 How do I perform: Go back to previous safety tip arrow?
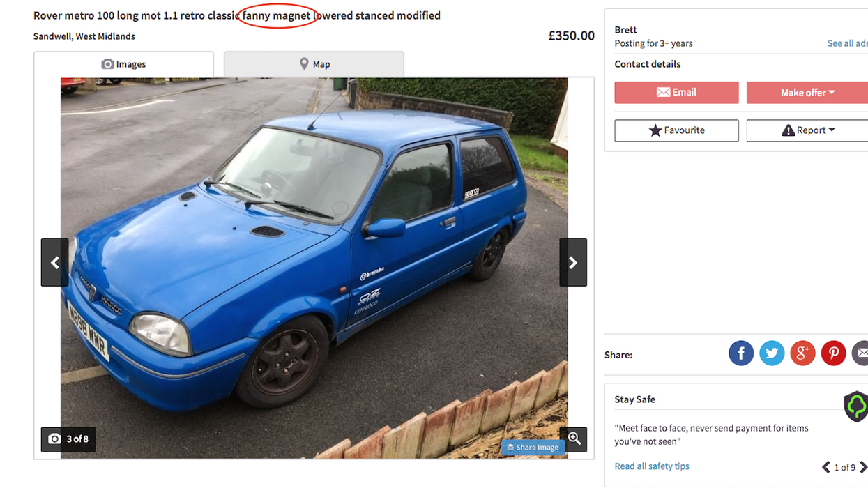click(826, 467)
